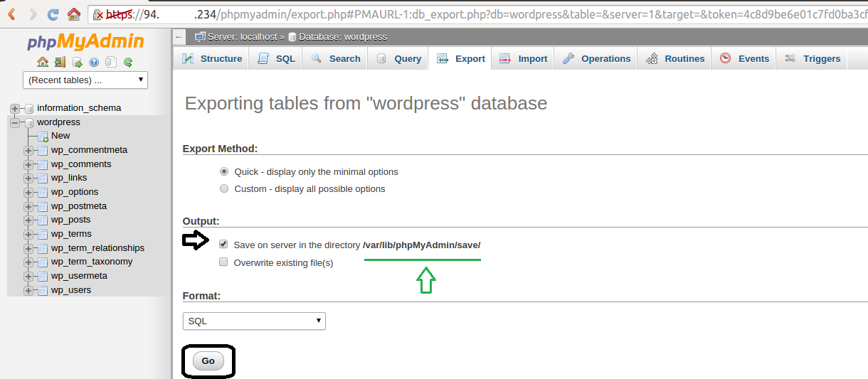This screenshot has width=868, height=379.
Task: Open the Routines tab
Action: coord(675,59)
